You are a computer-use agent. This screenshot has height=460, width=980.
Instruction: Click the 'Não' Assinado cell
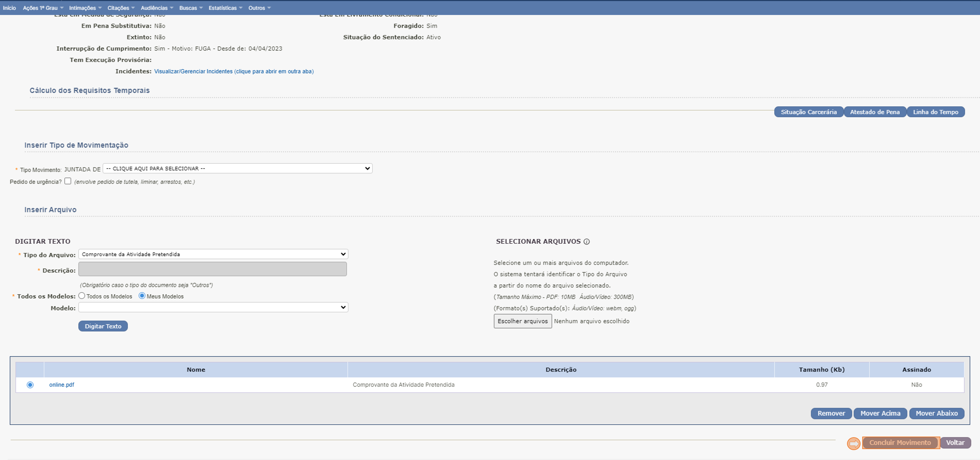(x=916, y=385)
